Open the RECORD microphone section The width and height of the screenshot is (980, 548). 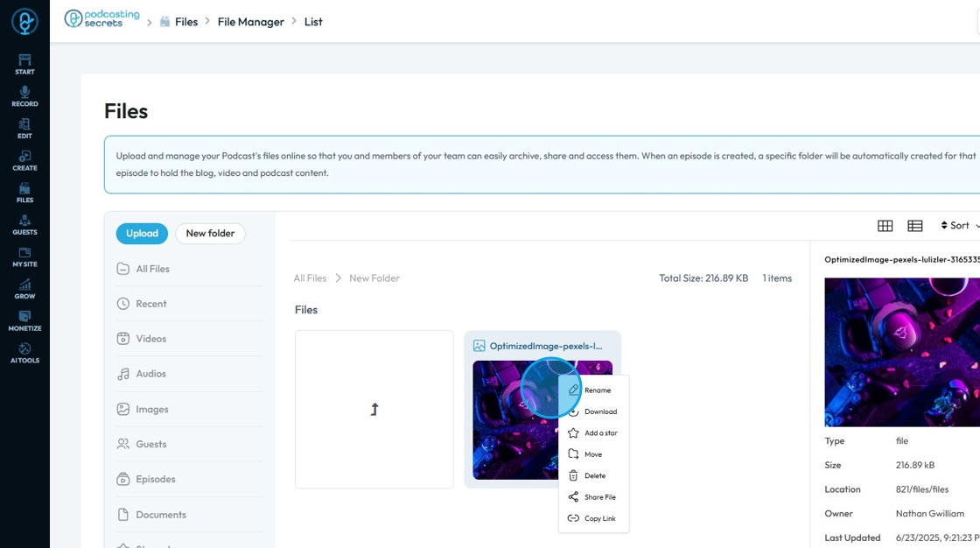24,95
